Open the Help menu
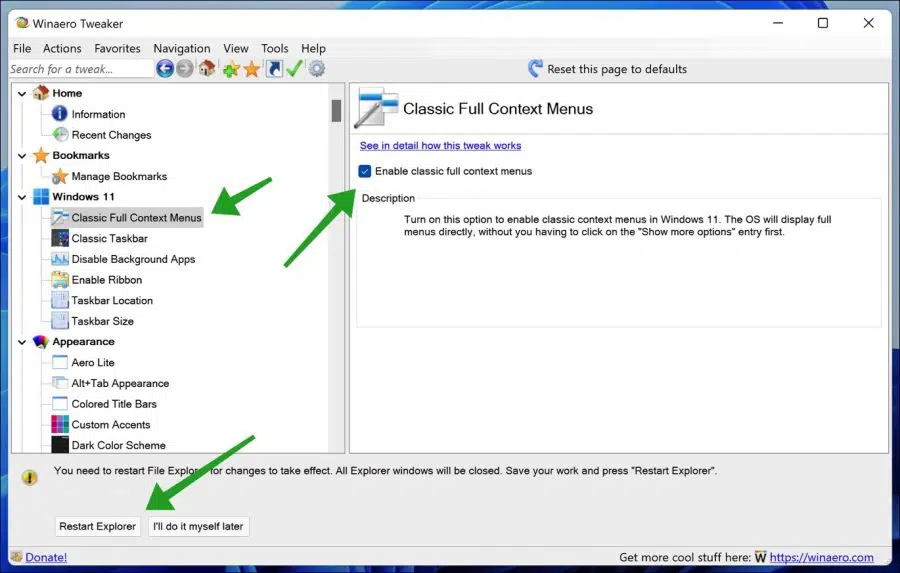This screenshot has height=573, width=900. (313, 48)
